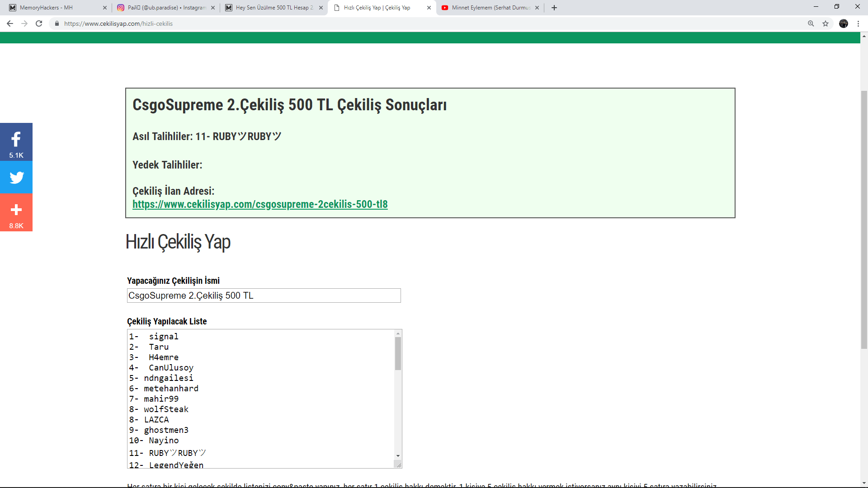Minimize the Chrome window
Viewport: 868px width, 488px height.
[x=816, y=7]
